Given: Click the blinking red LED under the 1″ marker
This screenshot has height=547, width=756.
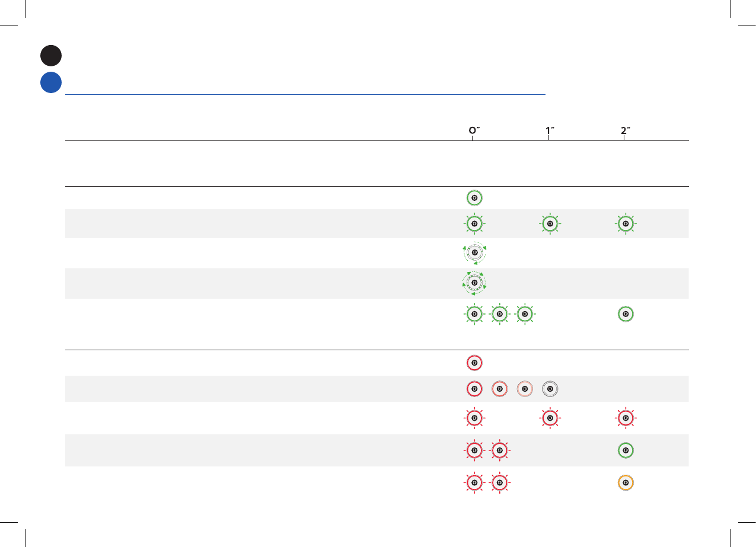Looking at the screenshot, I should click(x=550, y=418).
